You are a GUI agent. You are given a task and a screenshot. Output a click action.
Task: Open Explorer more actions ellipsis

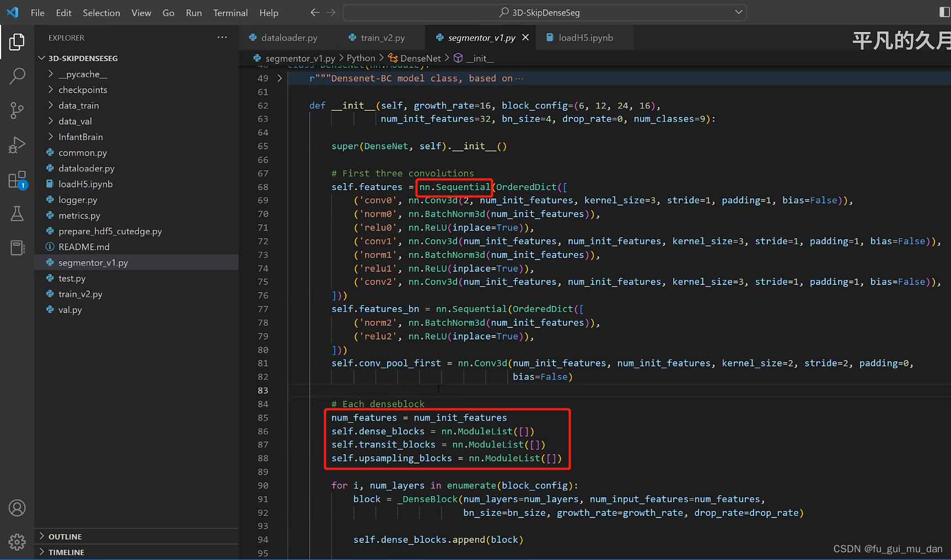(x=222, y=37)
